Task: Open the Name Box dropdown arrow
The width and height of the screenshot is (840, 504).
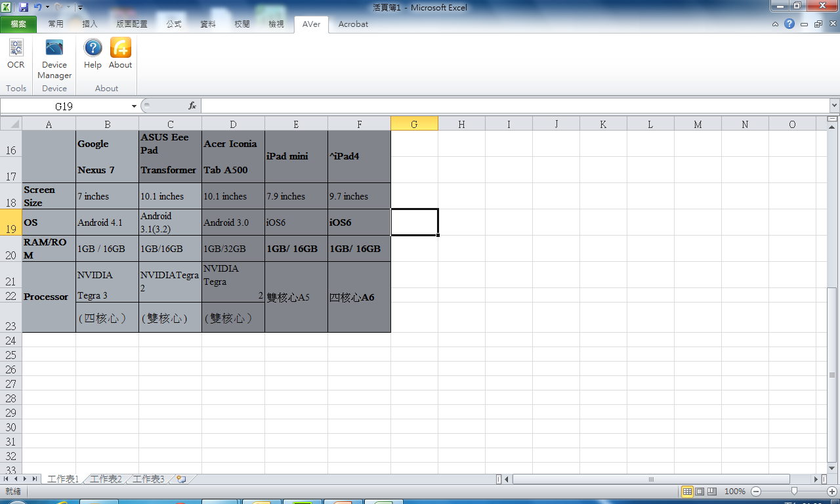Action: (134, 106)
